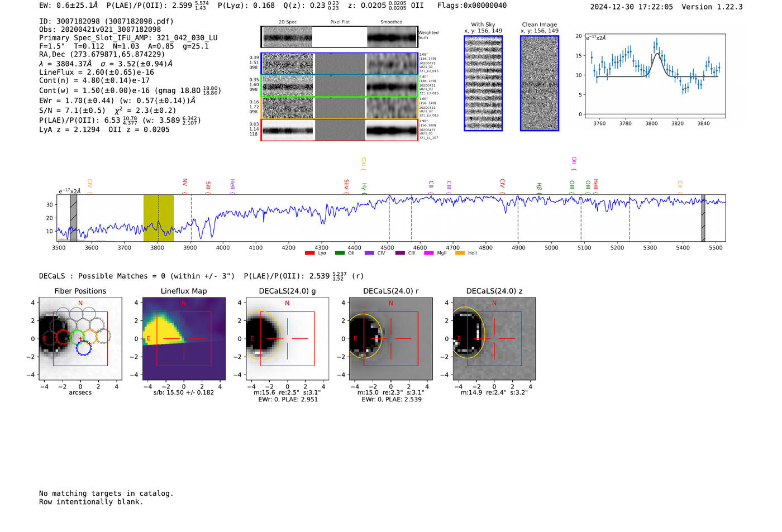782x532 pixels.
Task: Click the Hβ line marker above spectrum
Action: pyautogui.click(x=539, y=188)
